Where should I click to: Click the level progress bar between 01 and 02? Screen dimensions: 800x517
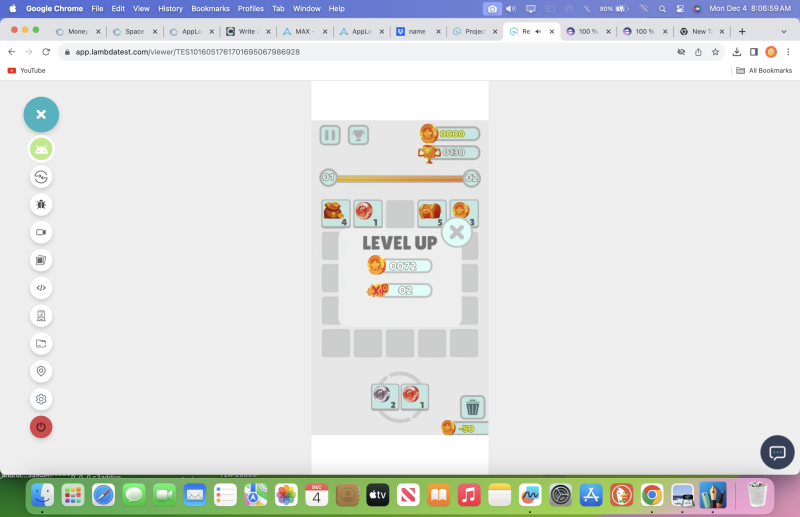coord(400,178)
